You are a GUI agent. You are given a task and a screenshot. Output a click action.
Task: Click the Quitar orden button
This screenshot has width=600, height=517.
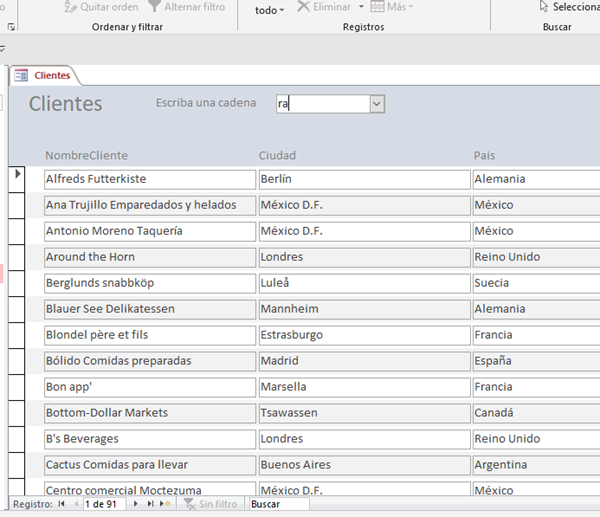(x=100, y=7)
